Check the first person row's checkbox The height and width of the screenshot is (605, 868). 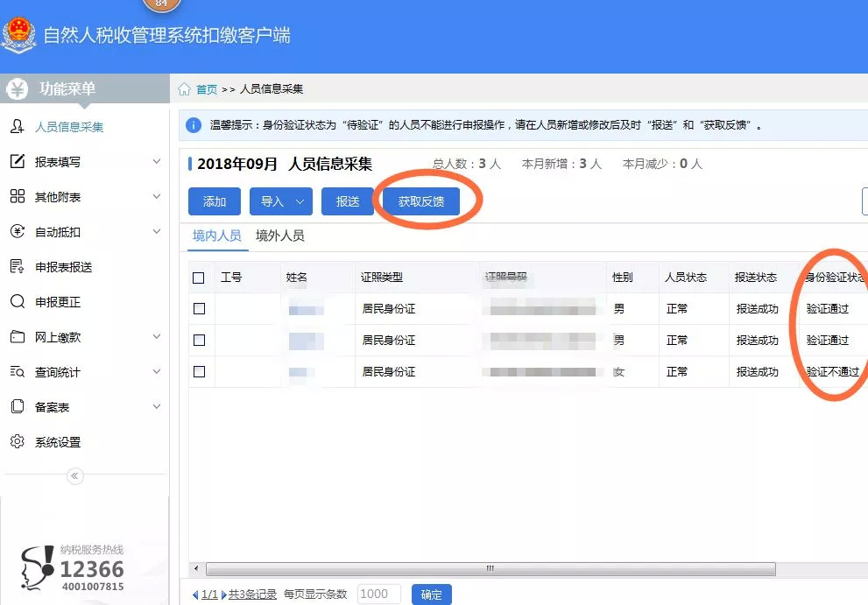pos(199,308)
